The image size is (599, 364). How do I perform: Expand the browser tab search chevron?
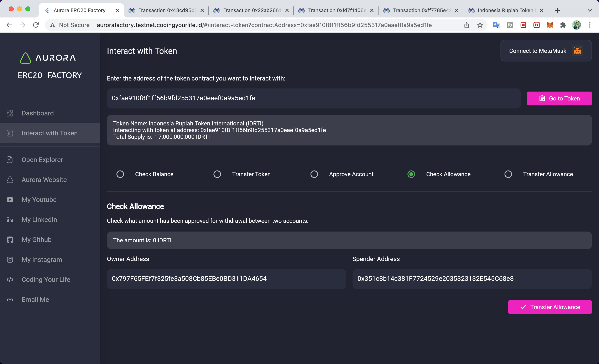coord(589,10)
